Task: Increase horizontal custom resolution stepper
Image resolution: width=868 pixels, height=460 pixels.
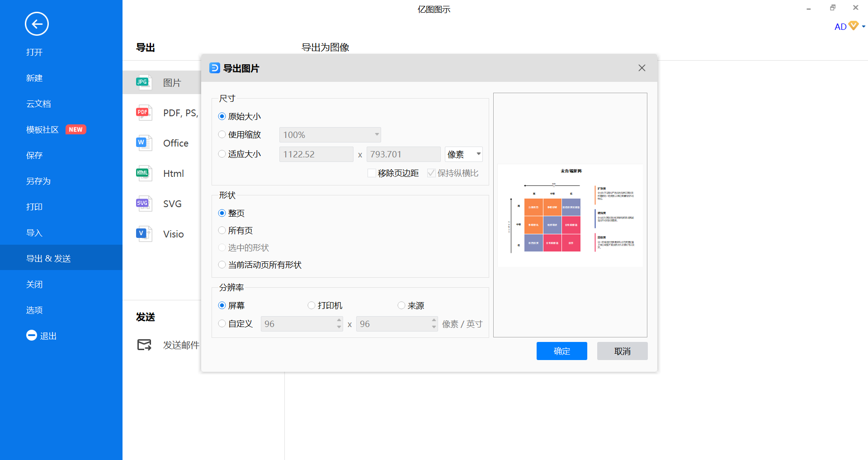Action: [x=339, y=320]
